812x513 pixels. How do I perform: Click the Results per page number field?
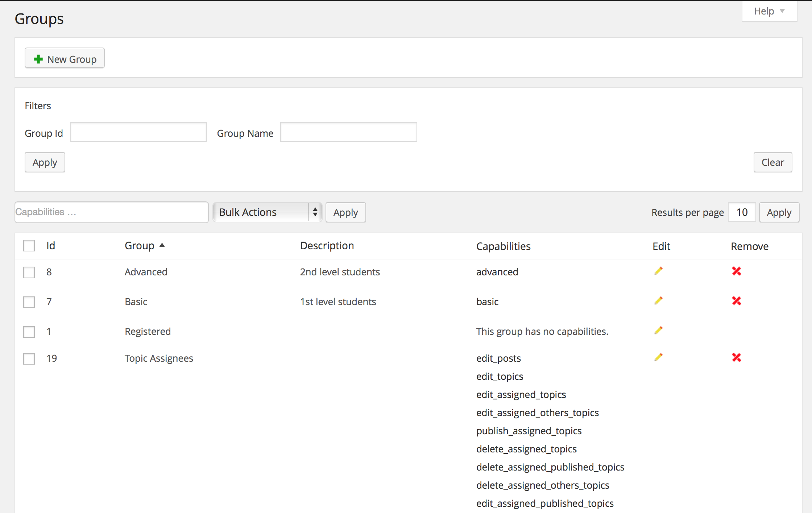click(742, 212)
